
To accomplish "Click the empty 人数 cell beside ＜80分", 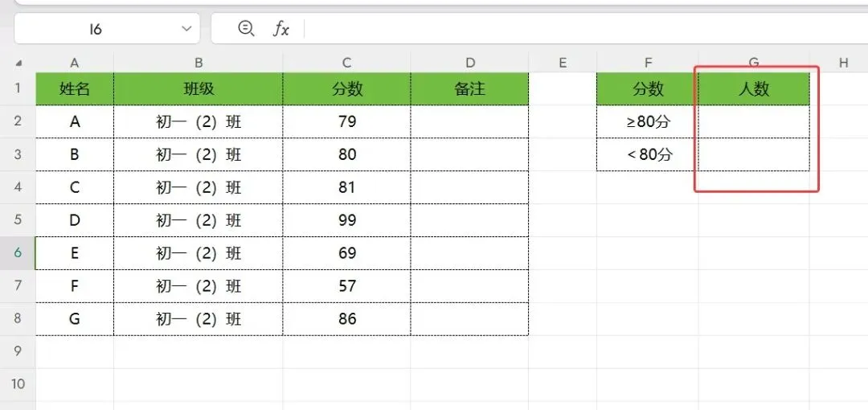I will (754, 154).
